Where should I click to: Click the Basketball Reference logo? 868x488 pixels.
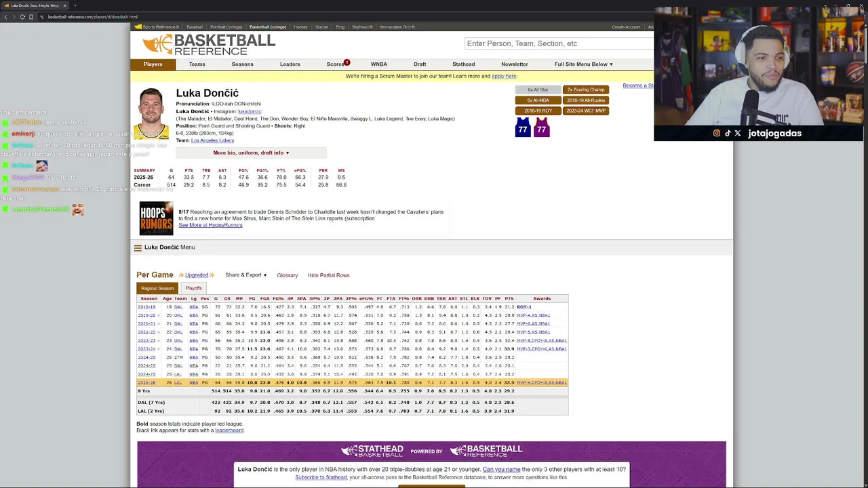(209, 45)
